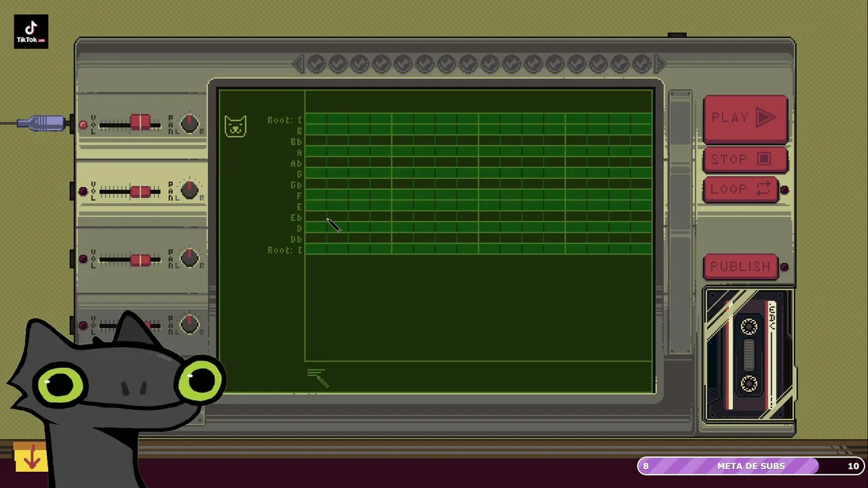Go to the previous page with the left arrow
868x488 pixels.
(x=298, y=64)
